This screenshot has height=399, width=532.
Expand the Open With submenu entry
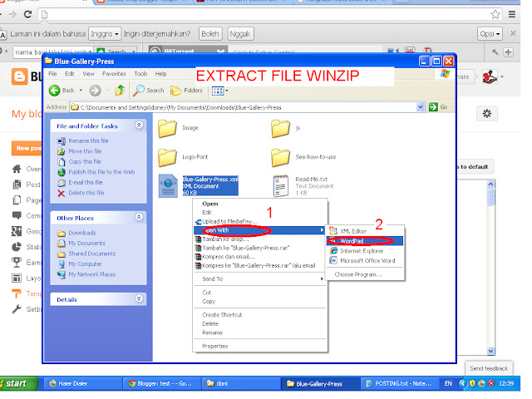coord(260,231)
